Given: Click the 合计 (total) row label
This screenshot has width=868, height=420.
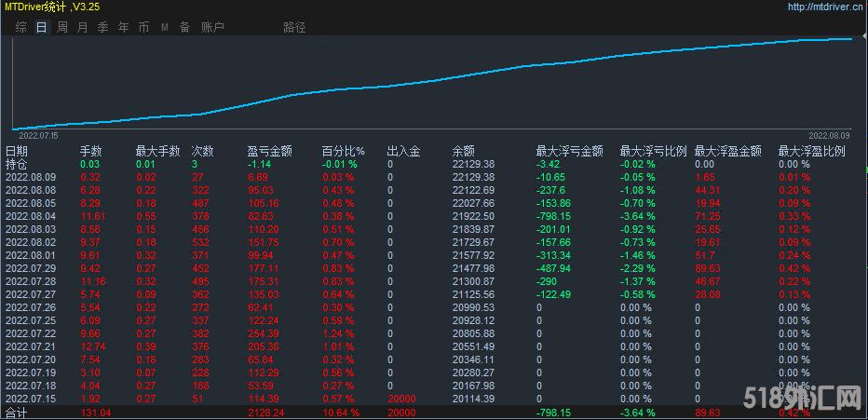Looking at the screenshot, I should pyautogui.click(x=17, y=412).
